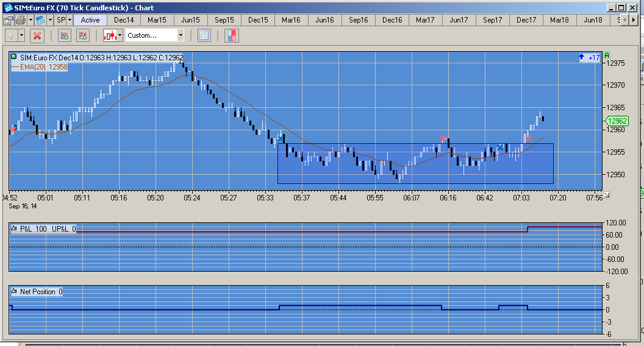Open the Sep16 tab

click(359, 20)
